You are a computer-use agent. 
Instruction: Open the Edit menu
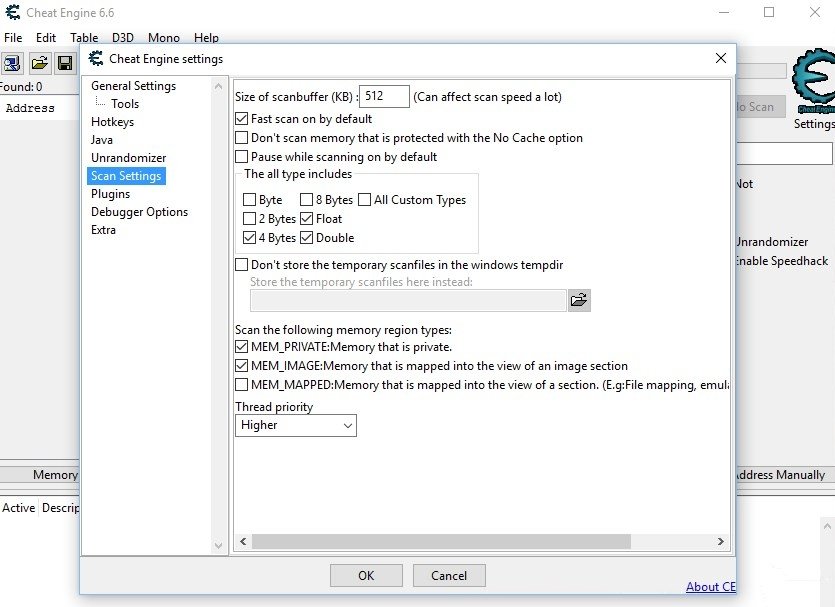(46, 38)
